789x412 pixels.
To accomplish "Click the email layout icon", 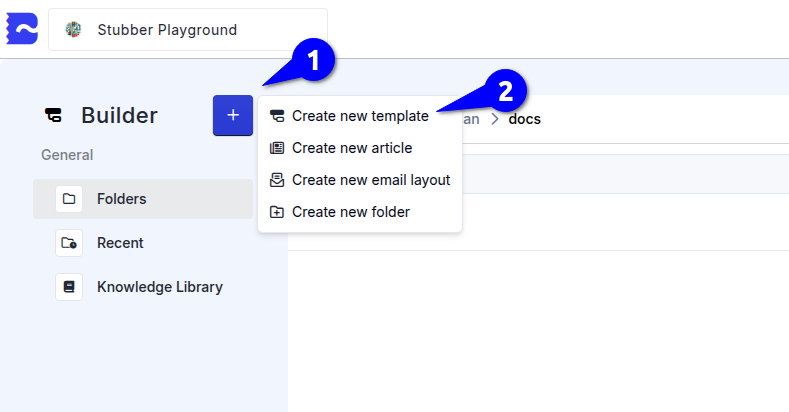I will pos(277,180).
